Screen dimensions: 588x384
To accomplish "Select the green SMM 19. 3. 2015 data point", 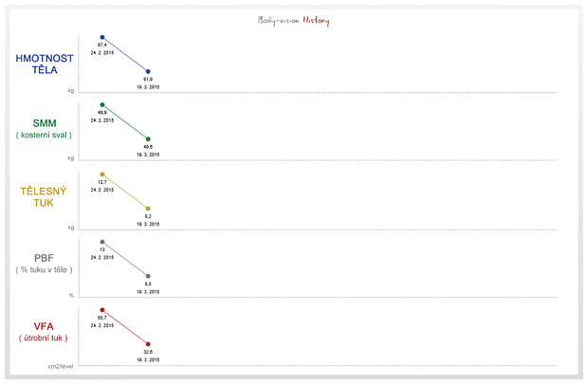I will (x=148, y=138).
